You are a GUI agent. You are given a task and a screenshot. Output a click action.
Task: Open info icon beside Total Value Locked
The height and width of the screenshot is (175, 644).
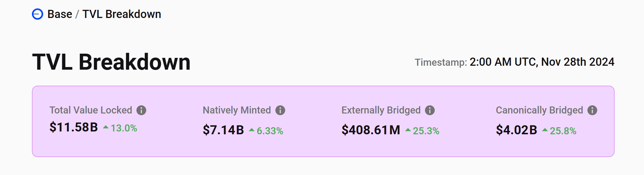[141, 110]
